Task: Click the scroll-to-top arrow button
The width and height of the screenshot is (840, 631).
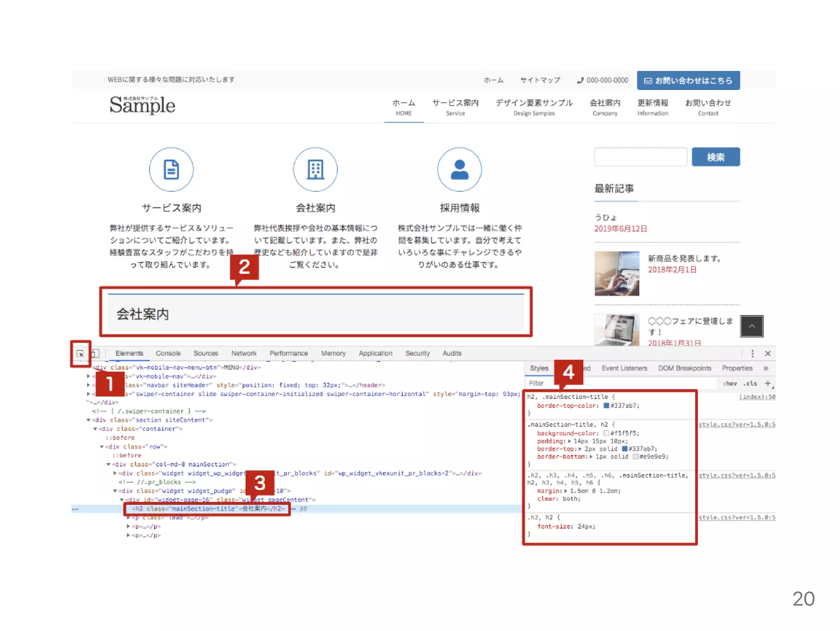Action: coord(751,326)
